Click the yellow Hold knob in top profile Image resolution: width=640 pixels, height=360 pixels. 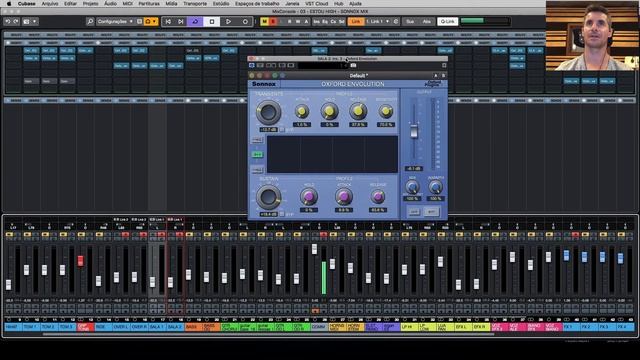329,111
